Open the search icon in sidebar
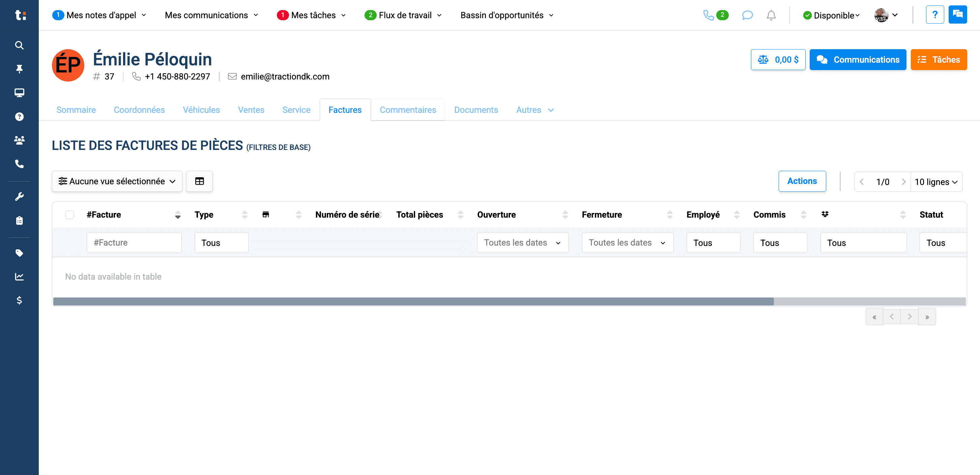The width and height of the screenshot is (980, 475). point(19,45)
